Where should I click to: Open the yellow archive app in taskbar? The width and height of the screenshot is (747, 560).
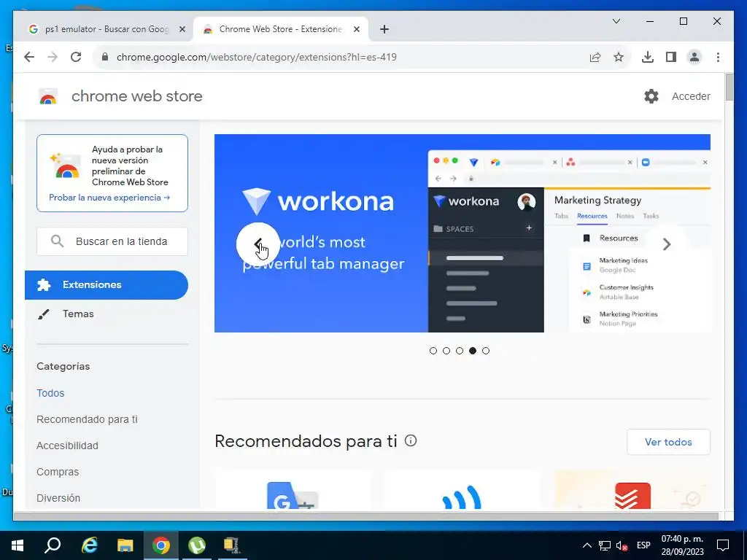232,545
